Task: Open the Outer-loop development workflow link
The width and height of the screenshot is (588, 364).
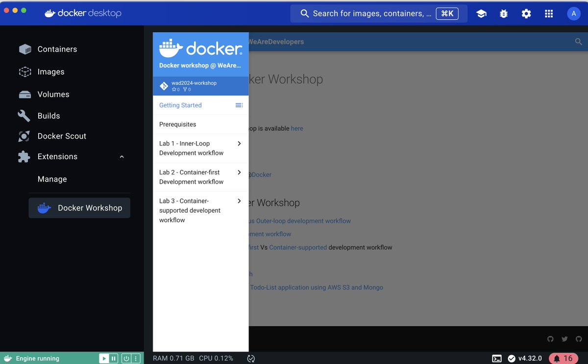Action: [x=304, y=221]
